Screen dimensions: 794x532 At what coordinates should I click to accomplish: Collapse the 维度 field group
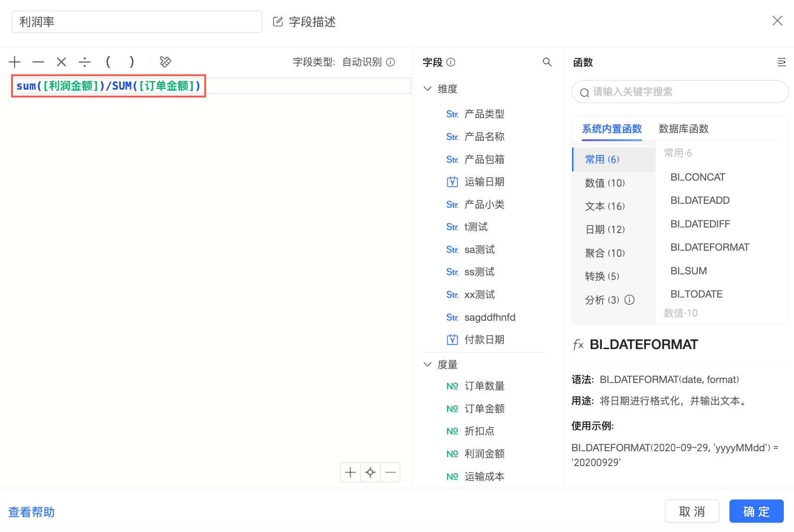tap(428, 89)
